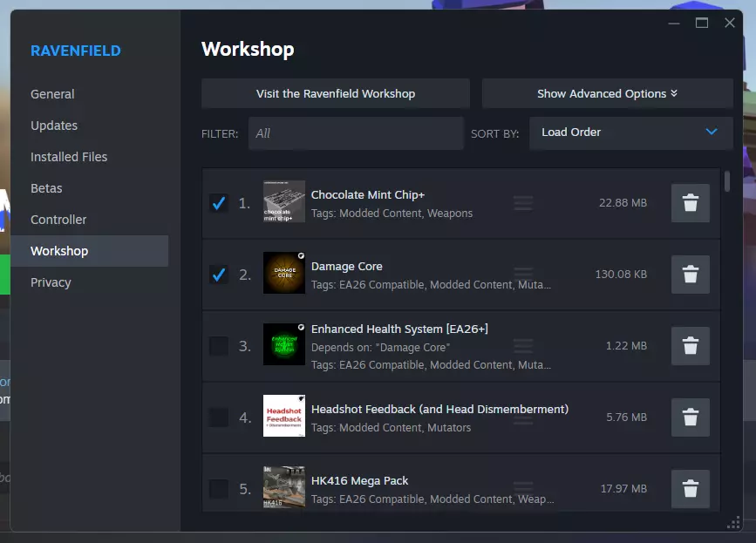This screenshot has width=756, height=543.
Task: Close the Ravenfield properties window
Action: (x=730, y=23)
